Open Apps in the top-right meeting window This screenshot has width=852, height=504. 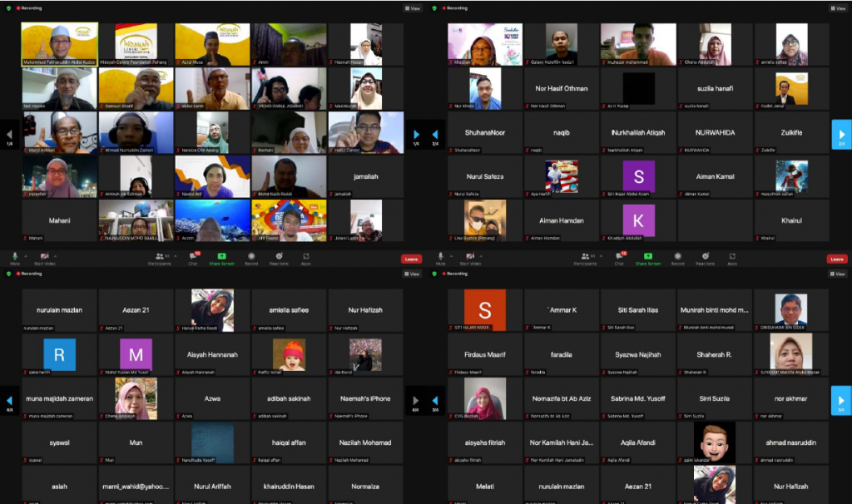pos(731,257)
